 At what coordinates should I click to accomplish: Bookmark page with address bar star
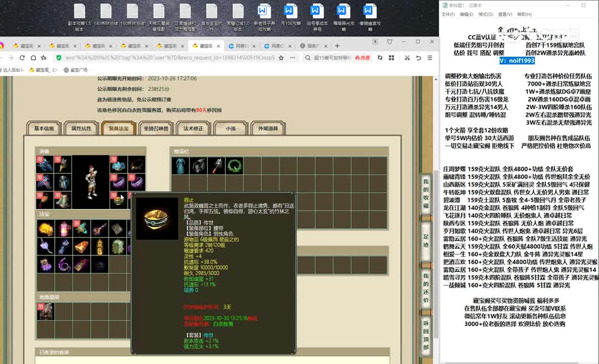coord(281,58)
